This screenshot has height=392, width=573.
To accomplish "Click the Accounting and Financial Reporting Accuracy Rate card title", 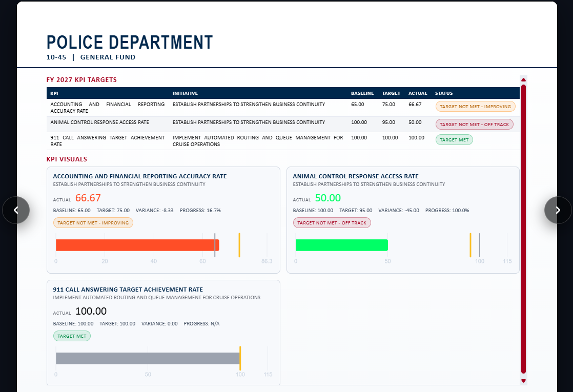I will (x=140, y=176).
